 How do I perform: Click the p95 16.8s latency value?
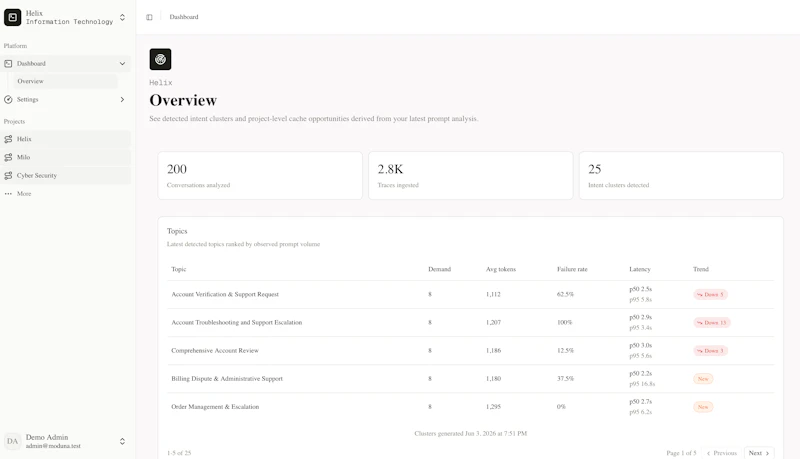pos(642,384)
